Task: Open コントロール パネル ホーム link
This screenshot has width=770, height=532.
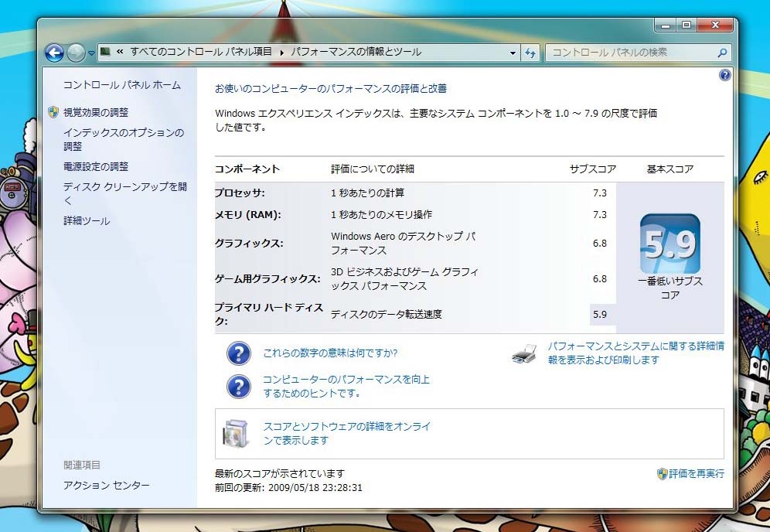Action: coord(122,85)
